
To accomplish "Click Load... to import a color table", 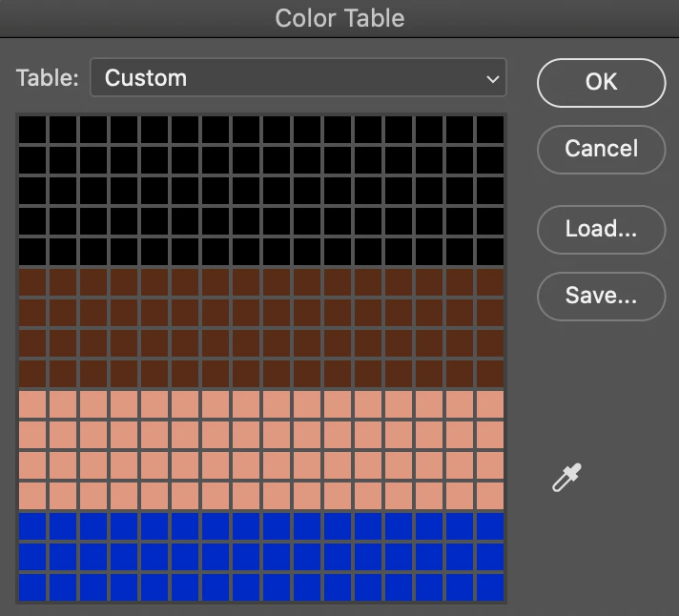I will tap(601, 229).
